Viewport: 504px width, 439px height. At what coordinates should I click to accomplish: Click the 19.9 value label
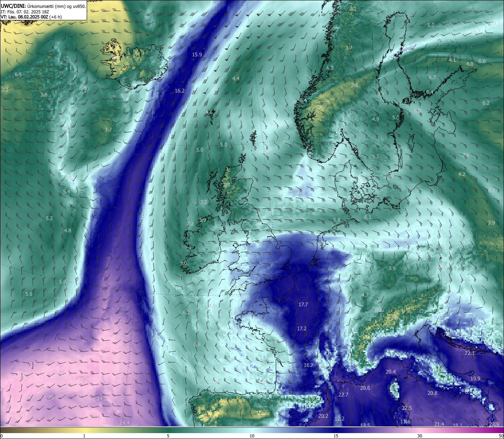pyautogui.click(x=475, y=379)
